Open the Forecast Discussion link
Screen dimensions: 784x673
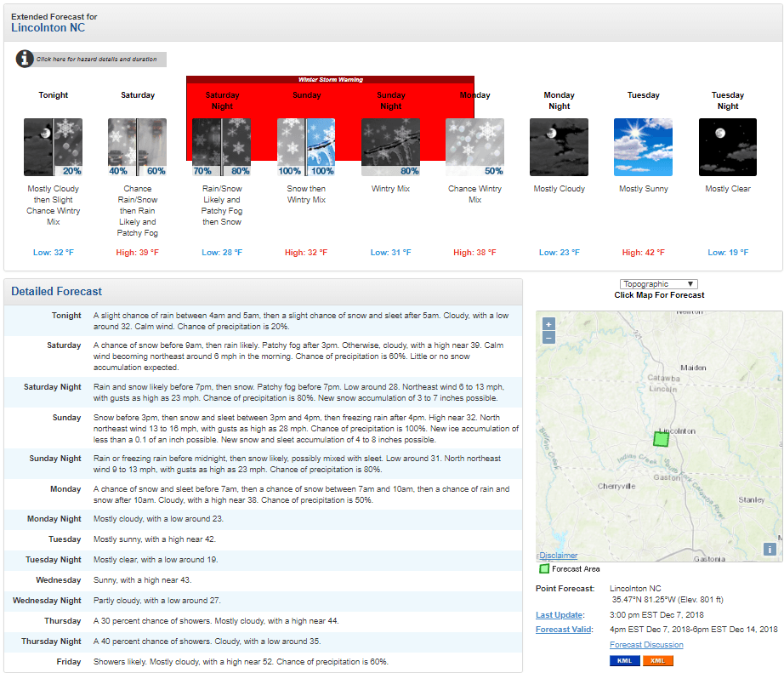[x=646, y=645]
